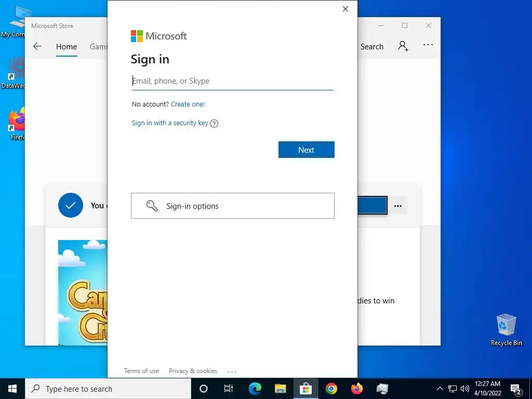Open Privacy & cookies link
This screenshot has height=399, width=532.
(x=193, y=371)
